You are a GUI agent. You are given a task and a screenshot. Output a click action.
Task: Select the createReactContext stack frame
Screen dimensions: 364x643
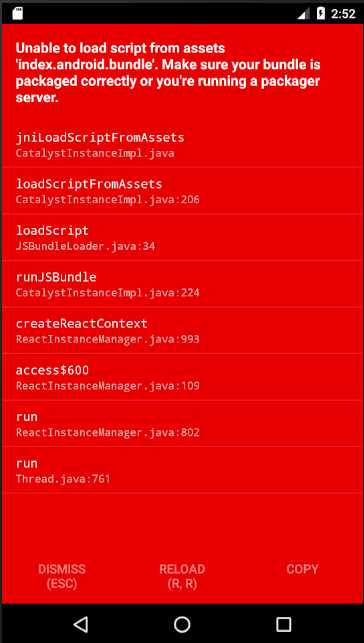coord(182,330)
